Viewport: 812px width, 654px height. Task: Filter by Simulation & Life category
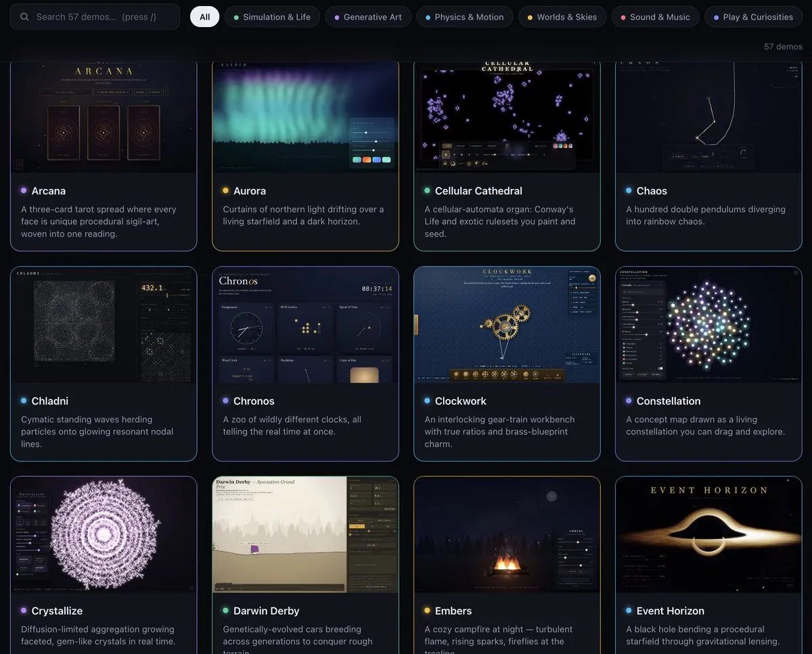click(272, 17)
